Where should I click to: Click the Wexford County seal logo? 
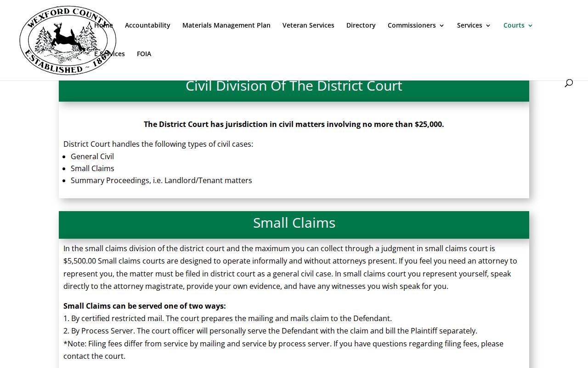coord(68,40)
